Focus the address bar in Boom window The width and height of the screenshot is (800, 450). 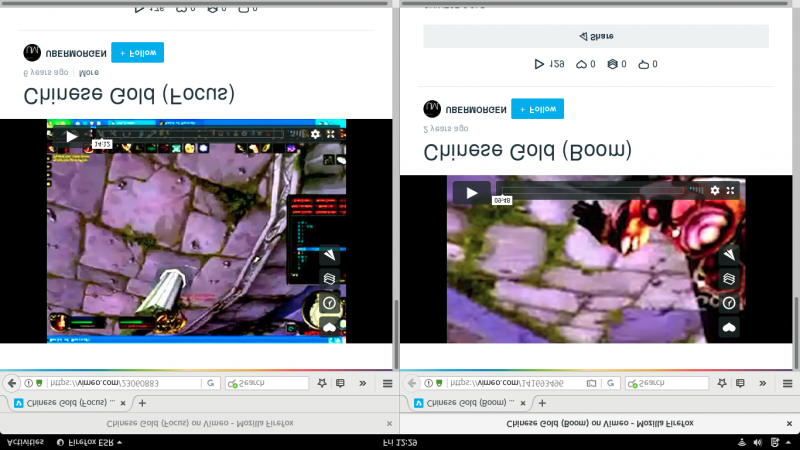518,383
